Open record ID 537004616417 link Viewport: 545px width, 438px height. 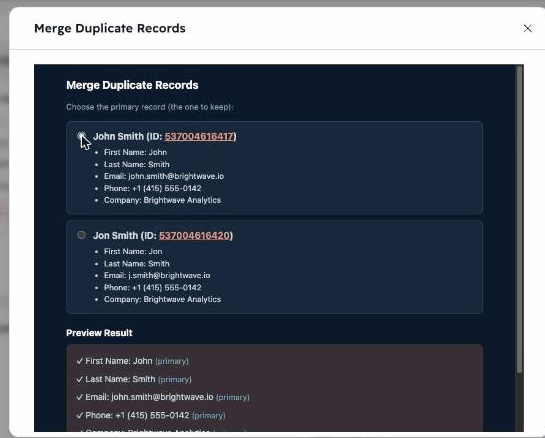(199, 137)
